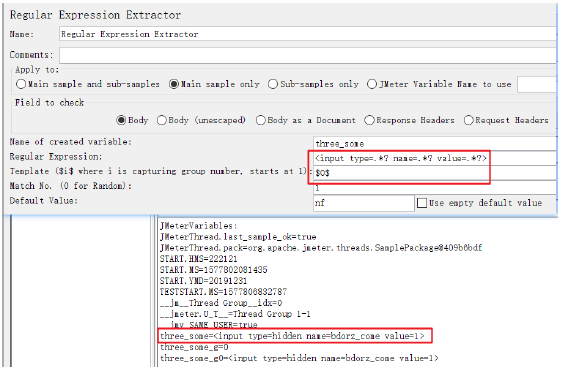Click the 'Match No. (0 for Random):' label
Image resolution: width=564 pixels, height=367 pixels.
click(x=70, y=186)
